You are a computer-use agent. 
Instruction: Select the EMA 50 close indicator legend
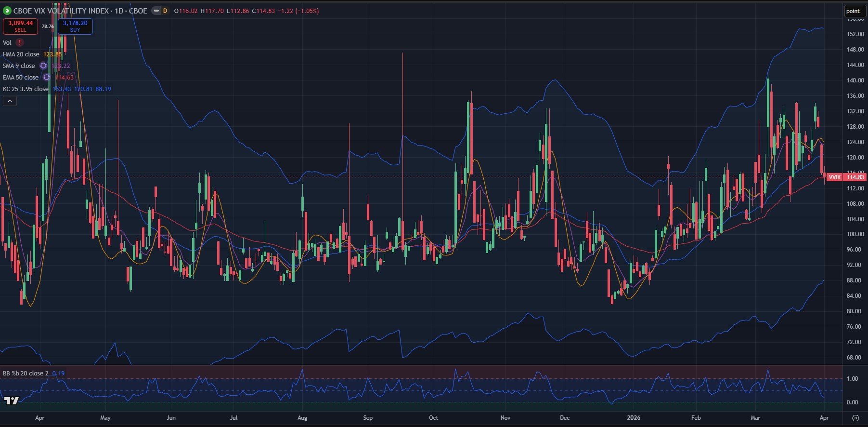pyautogui.click(x=21, y=77)
